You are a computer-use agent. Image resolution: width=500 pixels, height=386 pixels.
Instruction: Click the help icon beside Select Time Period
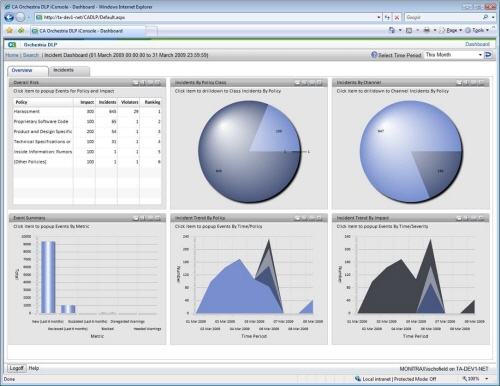tap(374, 55)
